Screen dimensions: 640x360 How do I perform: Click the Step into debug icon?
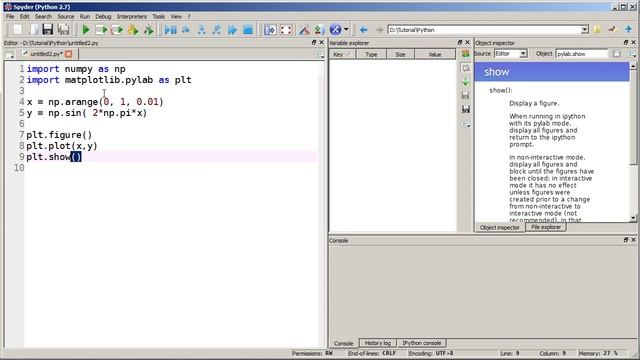(202, 29)
